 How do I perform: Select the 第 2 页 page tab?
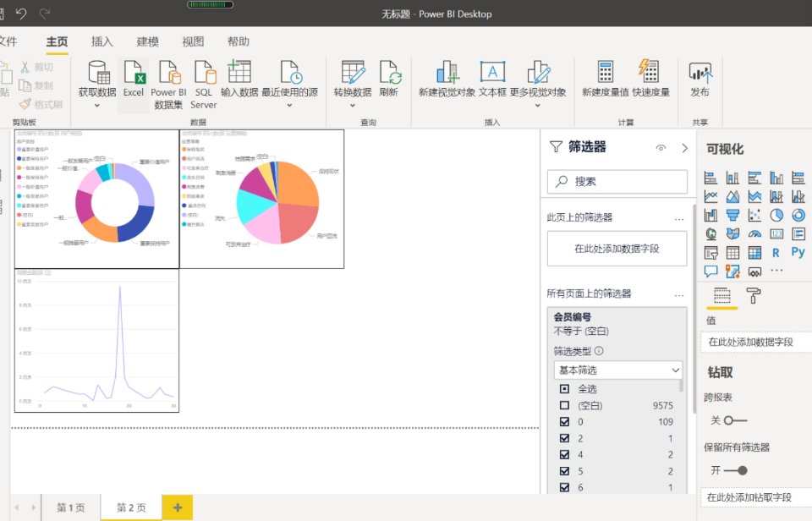tap(131, 507)
